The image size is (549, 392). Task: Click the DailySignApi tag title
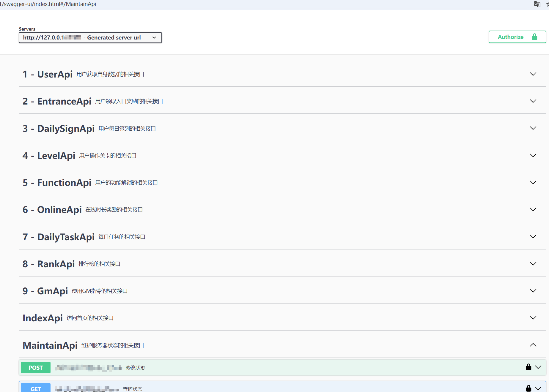tap(59, 129)
